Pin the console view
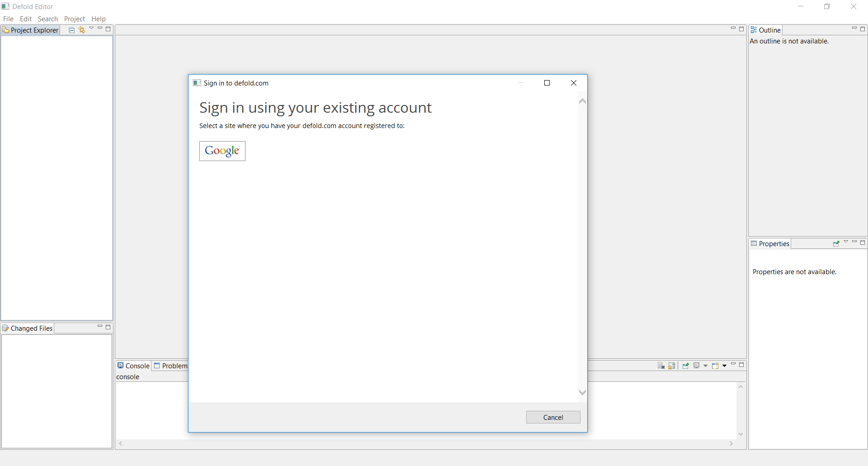The height and width of the screenshot is (466, 868). [685, 366]
